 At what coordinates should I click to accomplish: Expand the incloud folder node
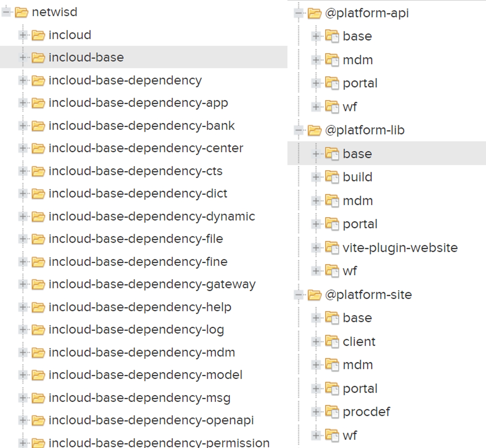pyautogui.click(x=23, y=35)
